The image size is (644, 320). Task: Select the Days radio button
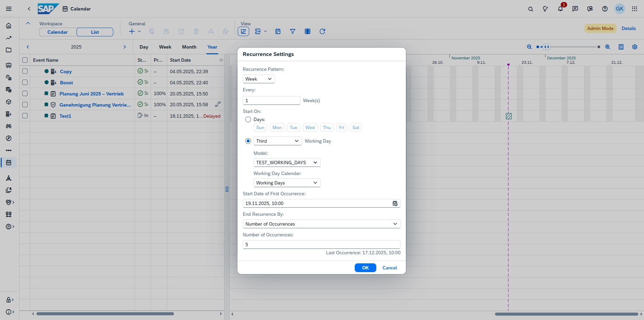pyautogui.click(x=248, y=119)
